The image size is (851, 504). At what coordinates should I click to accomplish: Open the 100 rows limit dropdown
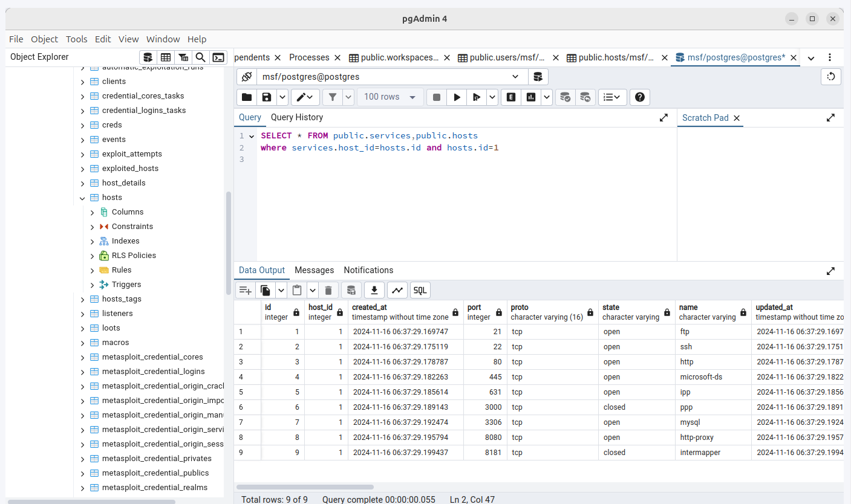(390, 97)
